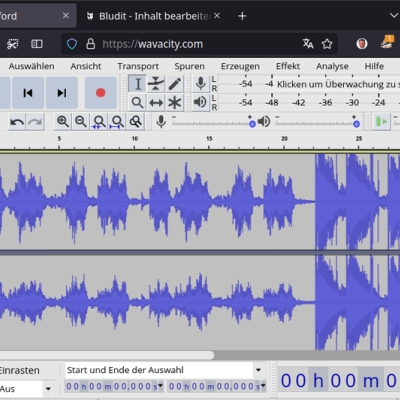400x400 pixels.
Task: Open the profile avatar icon
Action: 362,44
